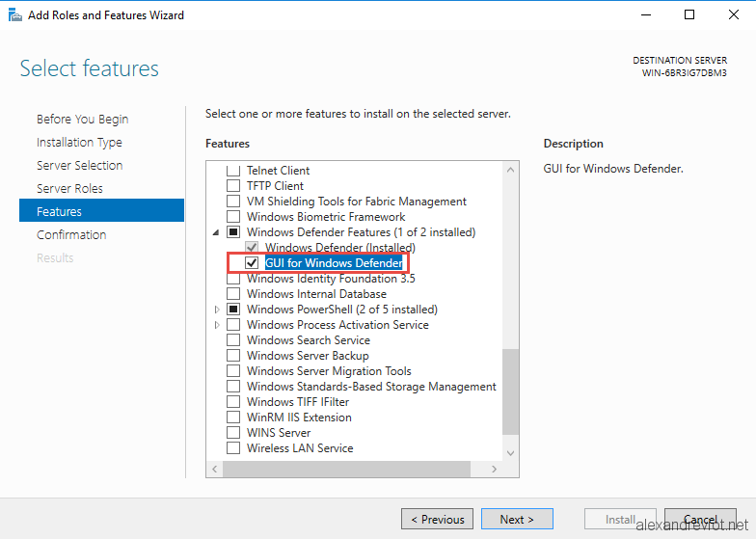Click the Next button

tap(517, 519)
